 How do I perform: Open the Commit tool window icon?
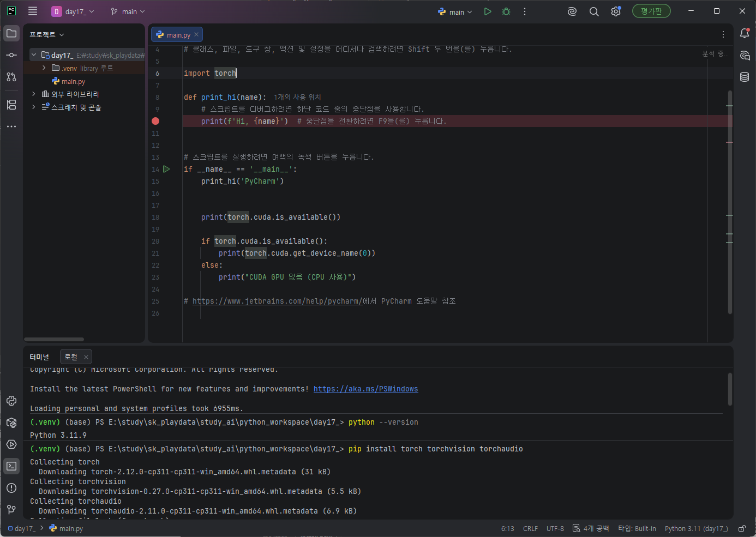pos(11,55)
